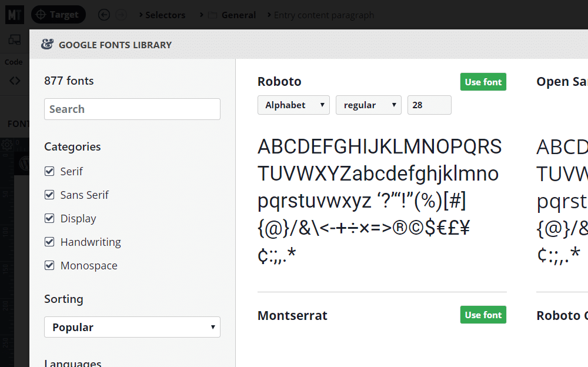Click the Code label in left sidebar
The width and height of the screenshot is (588, 367).
click(14, 62)
